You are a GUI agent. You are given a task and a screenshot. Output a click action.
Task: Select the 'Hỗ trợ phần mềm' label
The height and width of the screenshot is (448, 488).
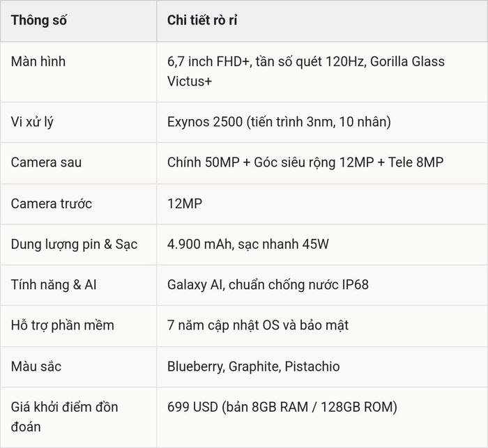point(63,325)
